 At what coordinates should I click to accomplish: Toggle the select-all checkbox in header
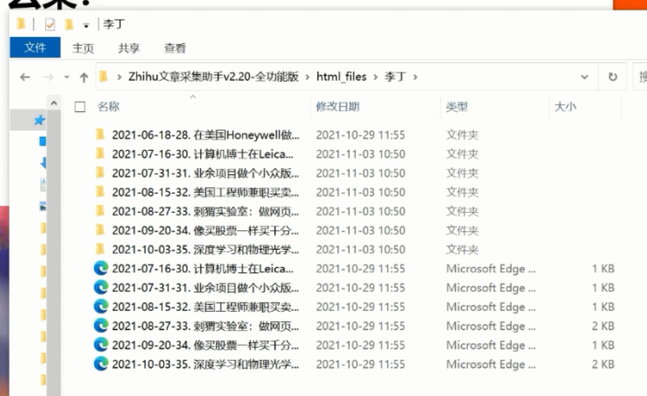tap(80, 107)
